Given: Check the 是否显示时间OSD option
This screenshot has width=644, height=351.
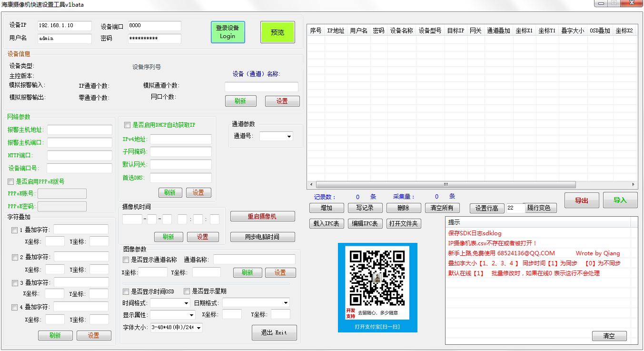Looking at the screenshot, I should [x=126, y=291].
